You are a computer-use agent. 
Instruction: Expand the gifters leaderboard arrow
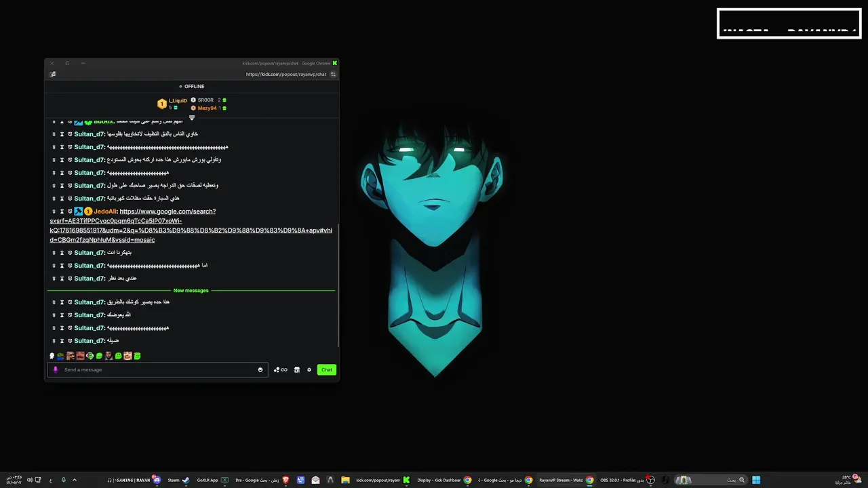pyautogui.click(x=192, y=118)
